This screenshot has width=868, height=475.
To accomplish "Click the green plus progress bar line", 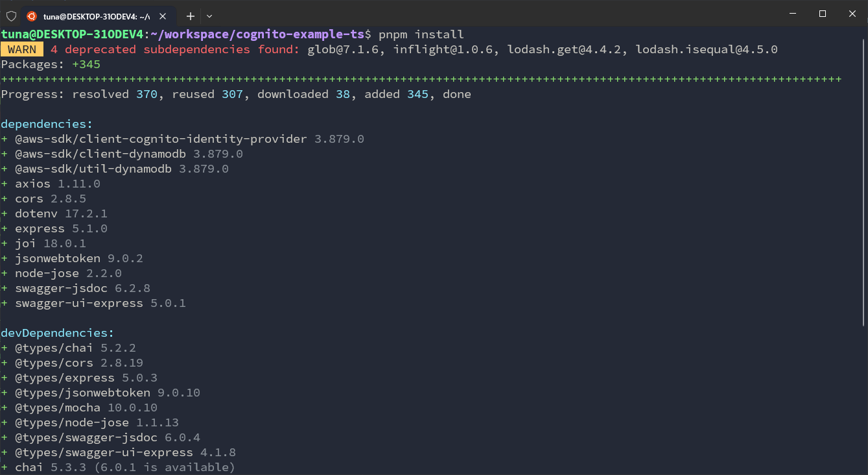I will point(421,79).
